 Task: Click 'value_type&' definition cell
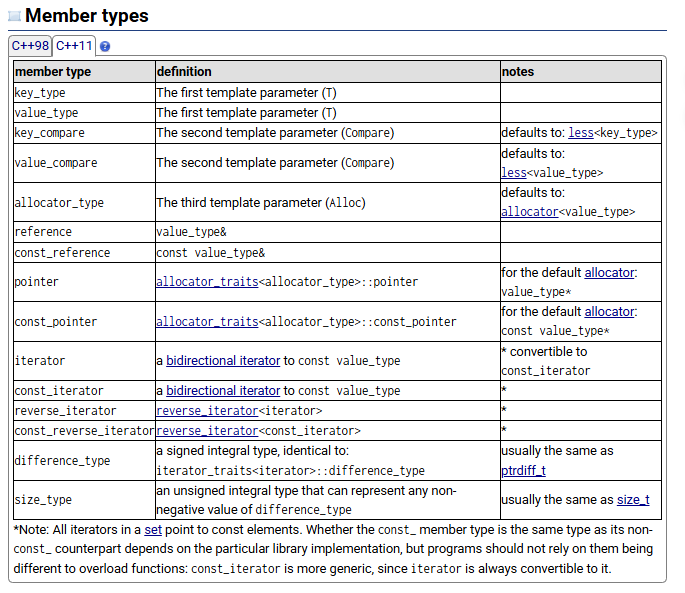(328, 232)
